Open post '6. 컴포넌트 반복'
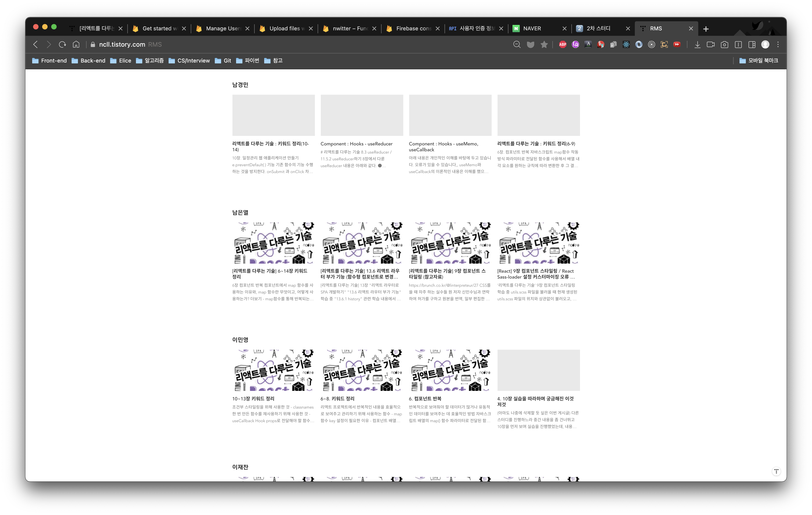Image resolution: width=812 pixels, height=515 pixels. (x=425, y=399)
